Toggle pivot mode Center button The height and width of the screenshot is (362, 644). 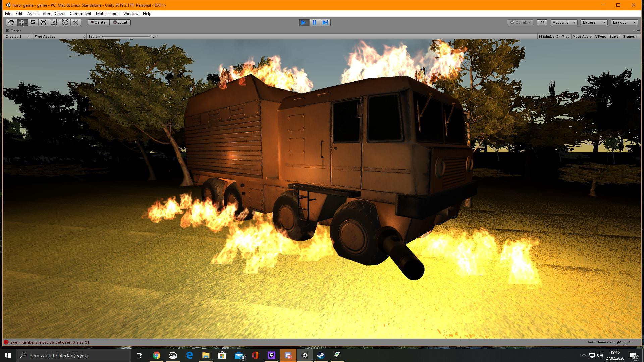[x=99, y=22]
